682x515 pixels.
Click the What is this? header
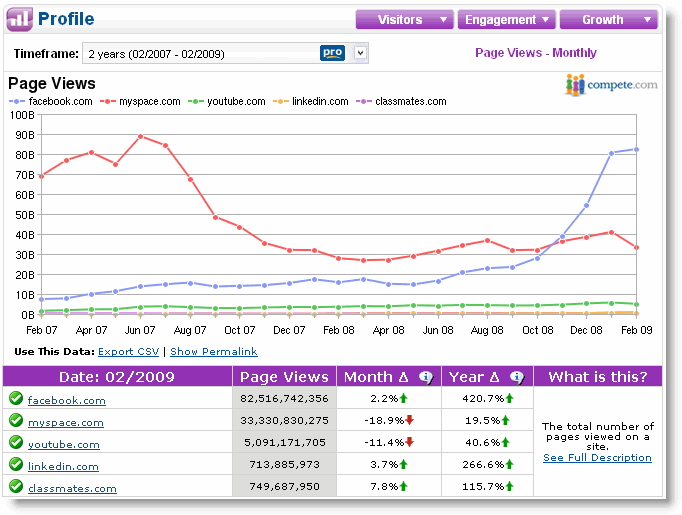pyautogui.click(x=598, y=377)
